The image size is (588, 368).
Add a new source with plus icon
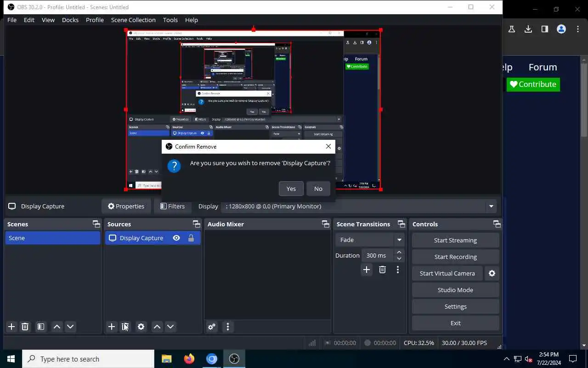tap(112, 327)
